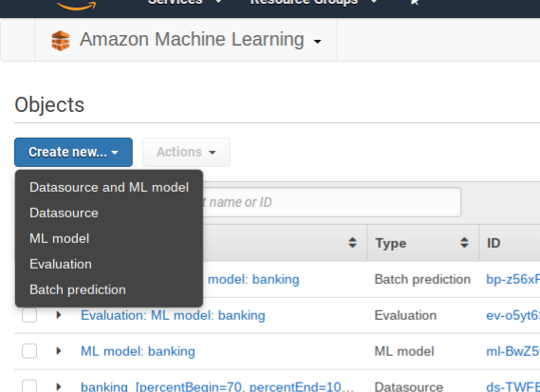Open the Services menu in top bar
The width and height of the screenshot is (540, 392).
coord(185,2)
